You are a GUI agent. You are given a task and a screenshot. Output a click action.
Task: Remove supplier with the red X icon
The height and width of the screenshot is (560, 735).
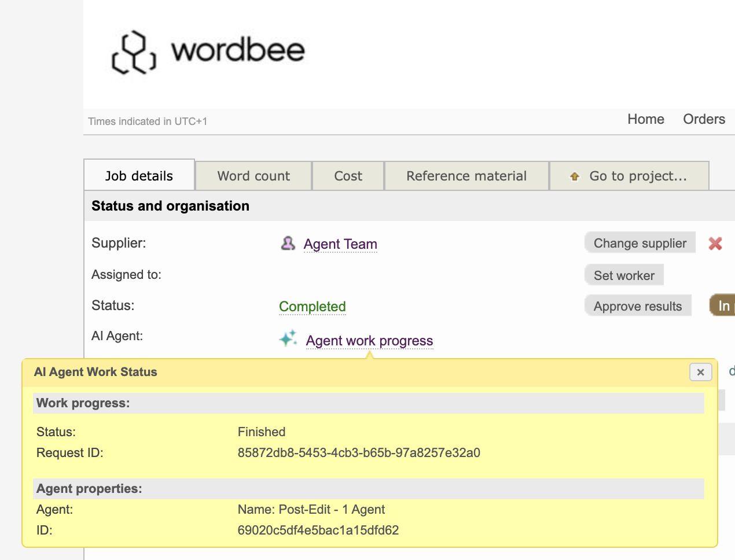(x=715, y=244)
